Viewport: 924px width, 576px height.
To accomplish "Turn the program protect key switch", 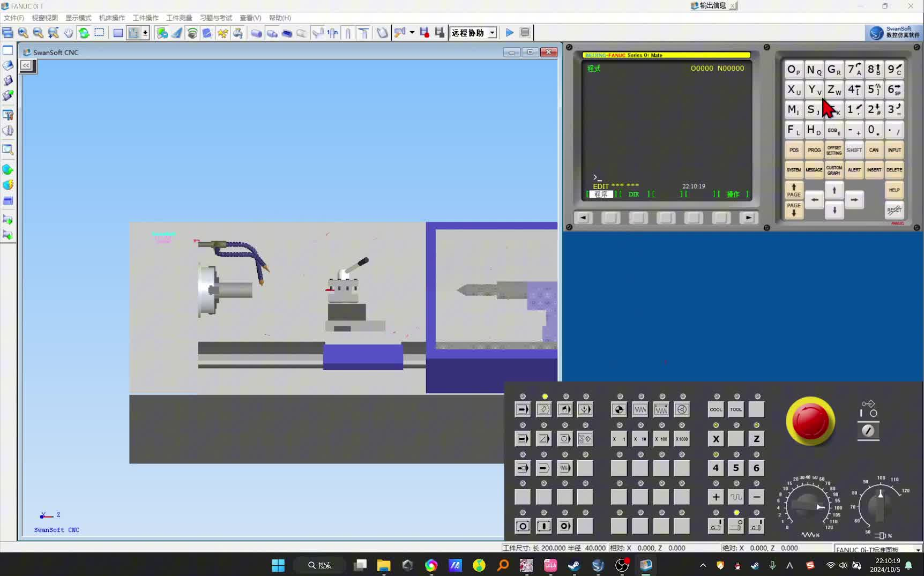I will tap(868, 430).
